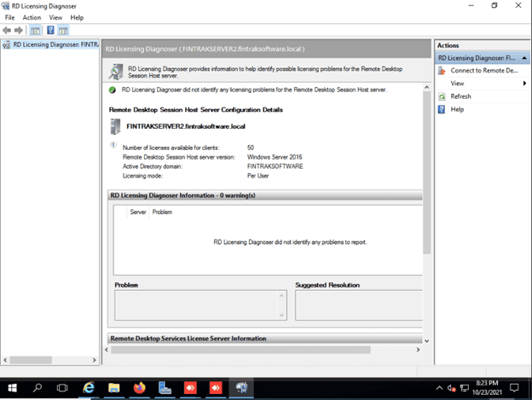The width and height of the screenshot is (532, 400).
Task: Click the main pane scroll down arrow
Action: tap(427, 341)
